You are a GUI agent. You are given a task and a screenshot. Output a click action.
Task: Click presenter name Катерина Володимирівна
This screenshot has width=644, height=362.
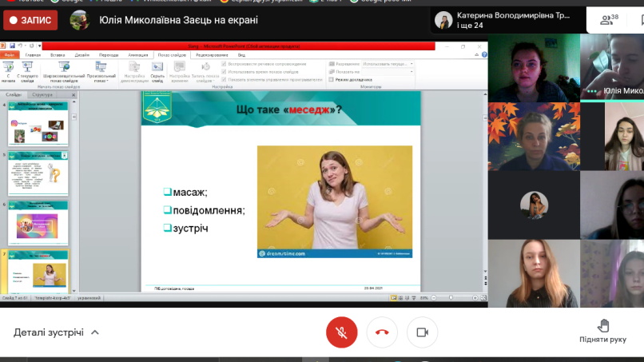pyautogui.click(x=513, y=15)
